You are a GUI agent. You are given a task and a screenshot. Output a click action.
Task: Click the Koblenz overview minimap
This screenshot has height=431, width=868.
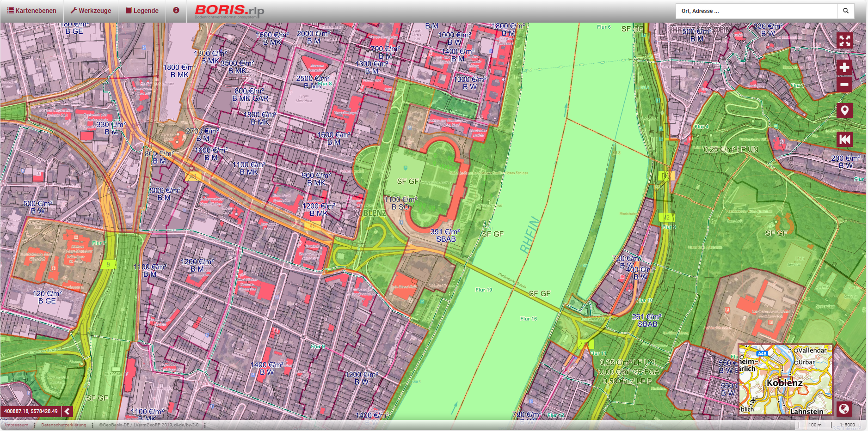point(785,379)
